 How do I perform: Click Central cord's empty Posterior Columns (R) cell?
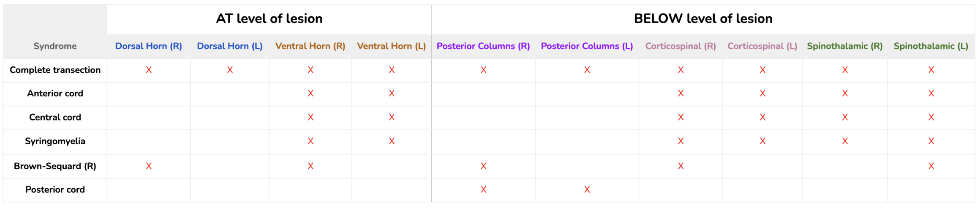[483, 118]
